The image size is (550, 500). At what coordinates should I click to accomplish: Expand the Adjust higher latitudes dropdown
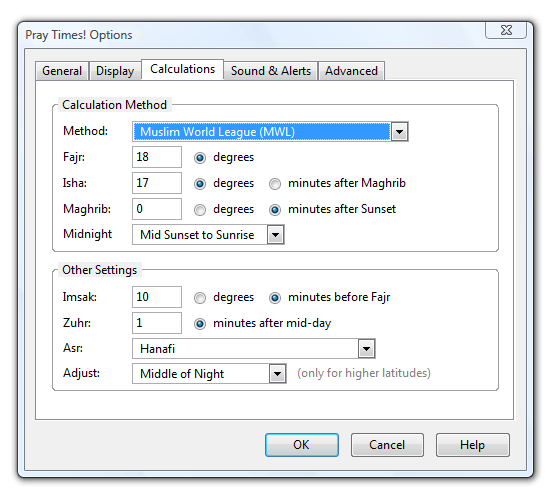coord(277,374)
